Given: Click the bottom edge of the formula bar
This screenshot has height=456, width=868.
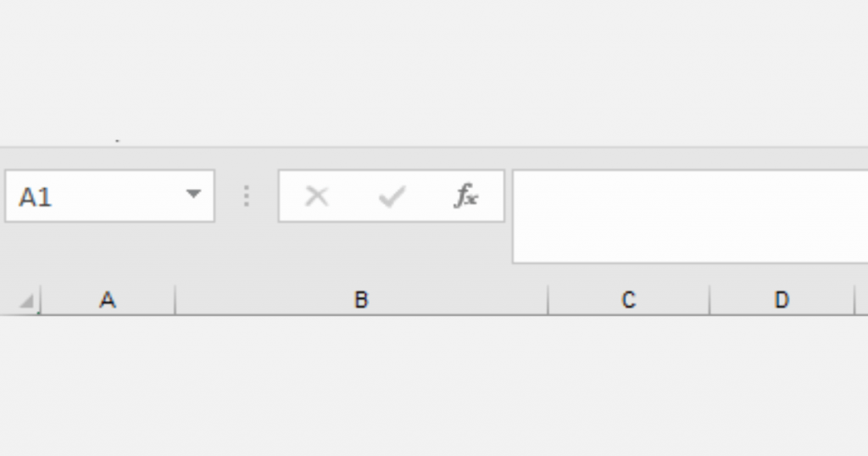Looking at the screenshot, I should [x=687, y=263].
